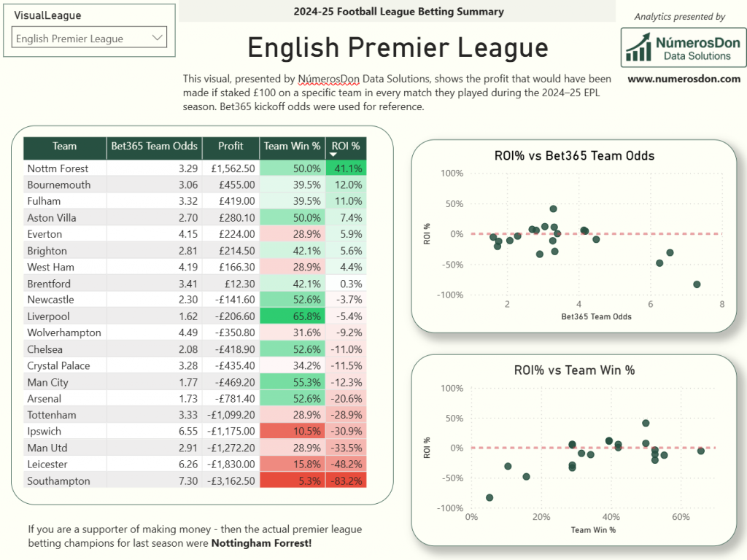Click the highest ROI dot in odds chart
The height and width of the screenshot is (560, 747).
click(x=553, y=209)
